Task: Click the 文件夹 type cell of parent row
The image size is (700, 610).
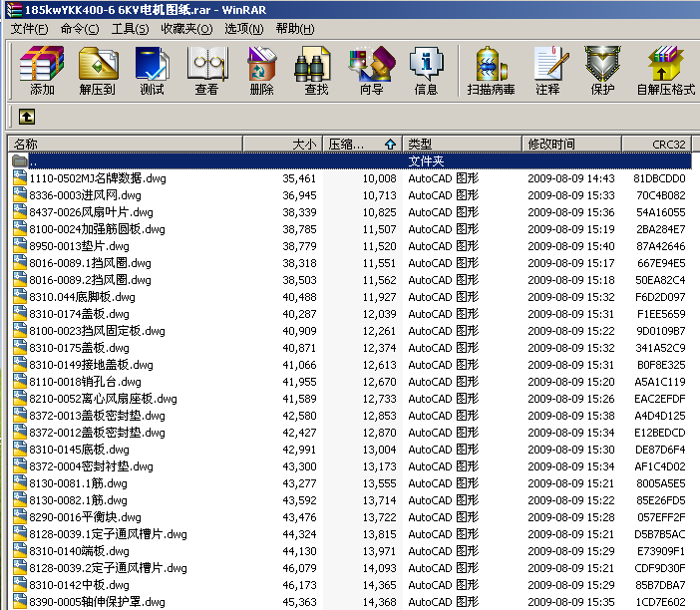Action: (x=426, y=161)
